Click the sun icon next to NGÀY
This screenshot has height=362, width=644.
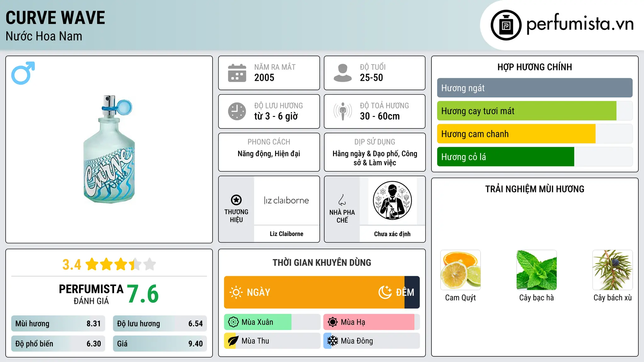236,292
